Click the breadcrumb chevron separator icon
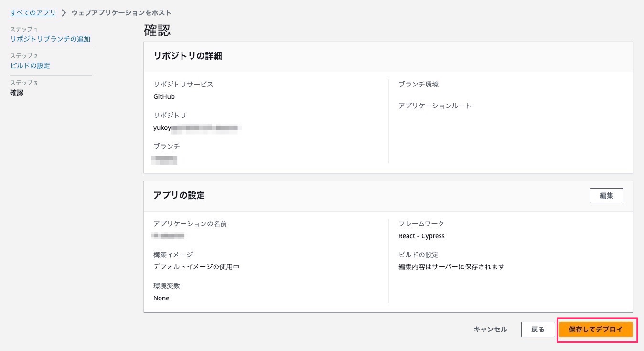Image resolution: width=644 pixels, height=351 pixels. pos(64,14)
